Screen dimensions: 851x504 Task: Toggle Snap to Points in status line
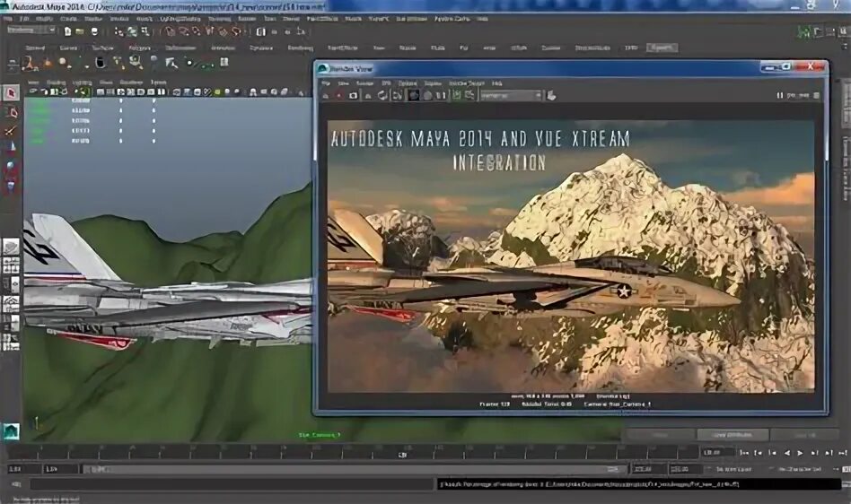[x=196, y=31]
